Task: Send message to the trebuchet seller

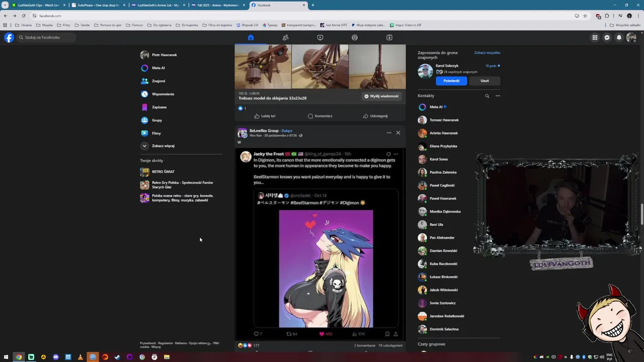Action: (x=381, y=96)
